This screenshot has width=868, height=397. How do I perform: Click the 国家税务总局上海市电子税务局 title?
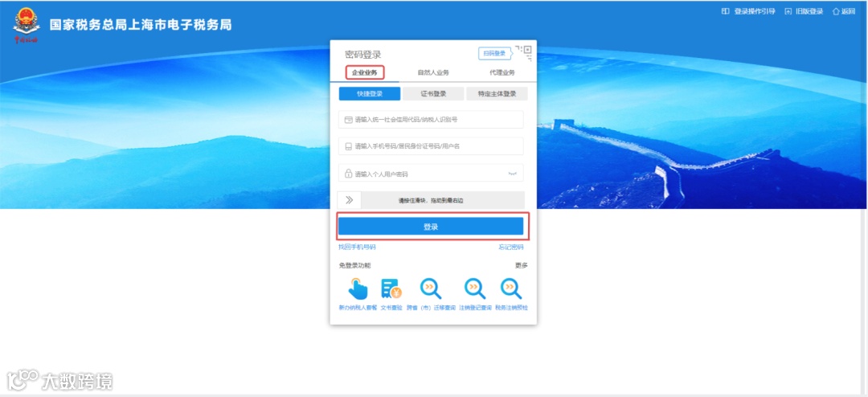[141, 25]
